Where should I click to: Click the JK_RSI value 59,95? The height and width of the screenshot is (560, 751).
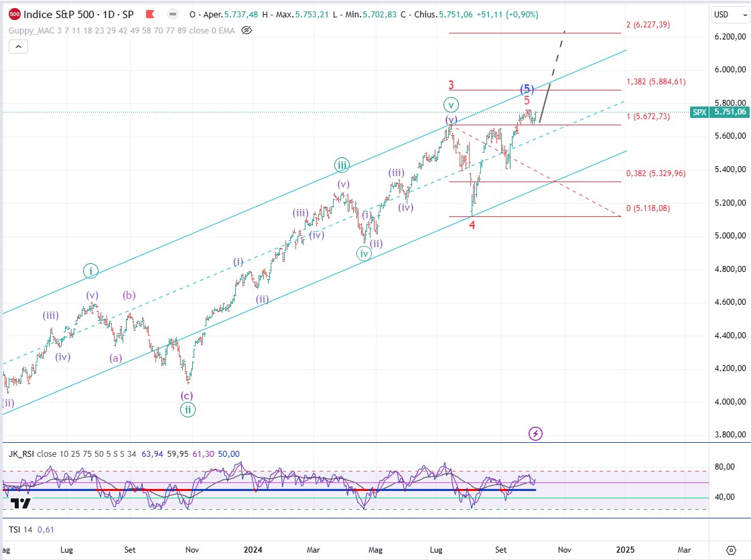(178, 453)
